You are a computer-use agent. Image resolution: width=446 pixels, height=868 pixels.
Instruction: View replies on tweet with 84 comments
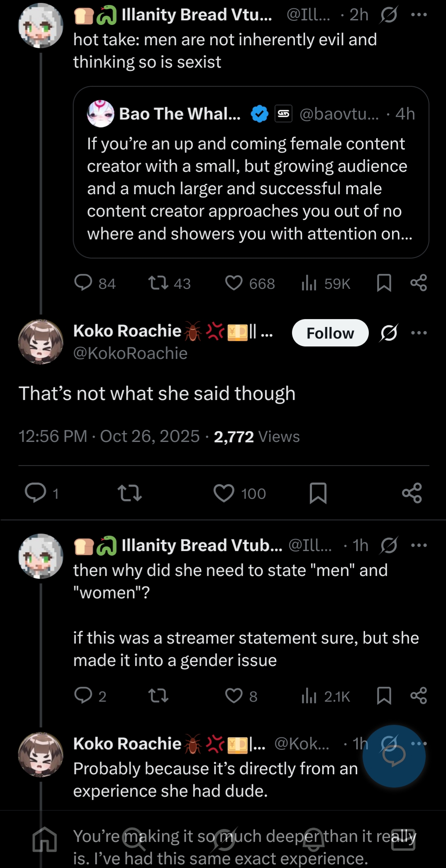point(83,283)
